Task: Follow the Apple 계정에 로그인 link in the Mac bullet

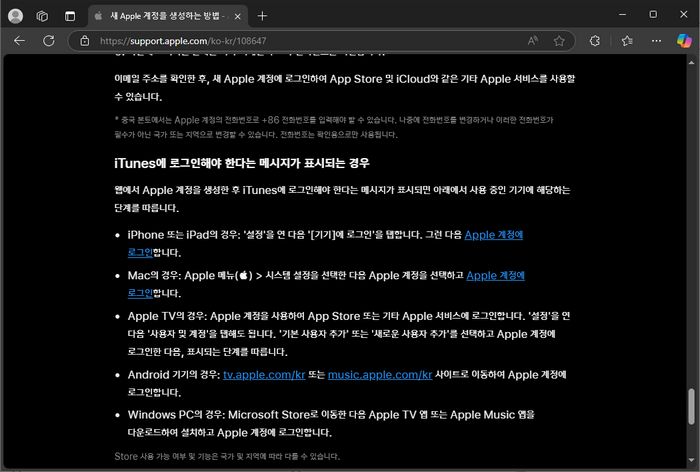Action: coord(496,276)
